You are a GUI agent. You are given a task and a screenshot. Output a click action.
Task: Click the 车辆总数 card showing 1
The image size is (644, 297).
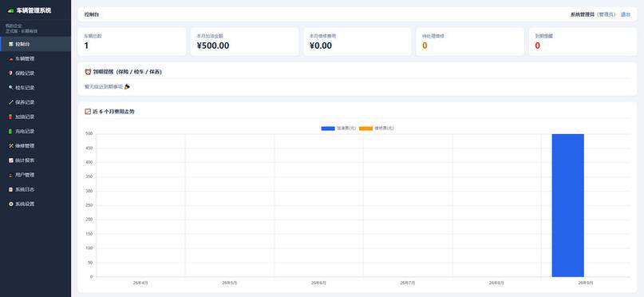pos(132,42)
